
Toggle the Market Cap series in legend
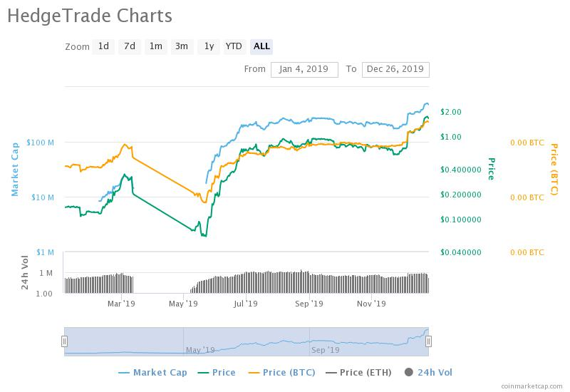(x=152, y=372)
